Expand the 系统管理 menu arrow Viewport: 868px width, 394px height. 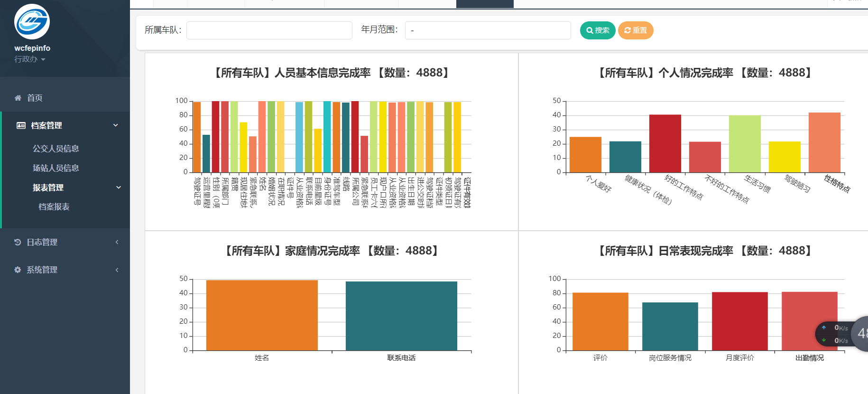117,270
